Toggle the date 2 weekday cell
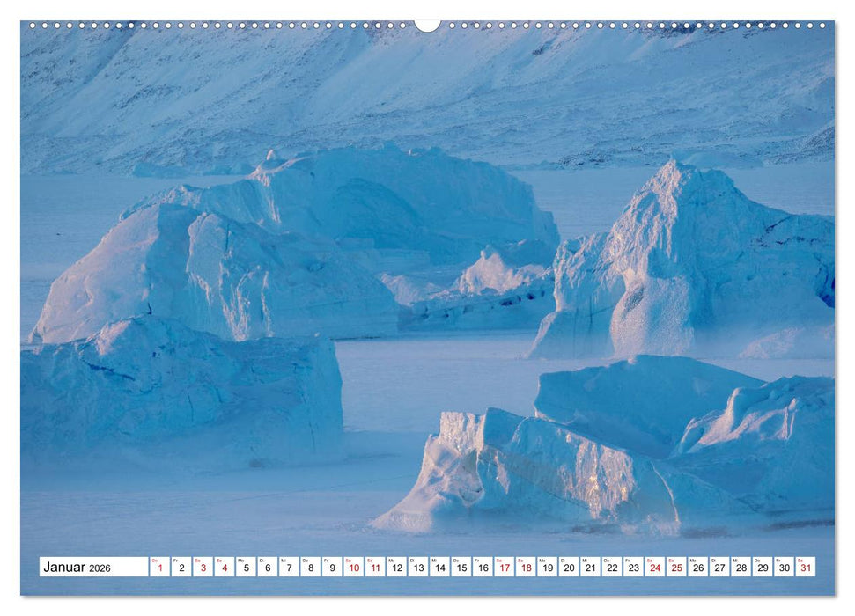The image size is (855, 616). pos(182,568)
